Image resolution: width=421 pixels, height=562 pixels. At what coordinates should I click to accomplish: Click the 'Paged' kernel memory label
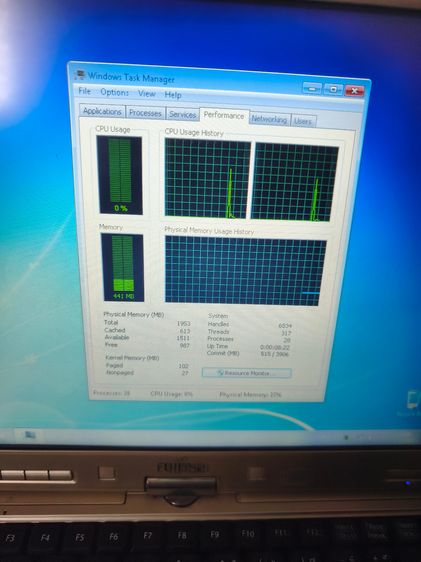(x=114, y=365)
